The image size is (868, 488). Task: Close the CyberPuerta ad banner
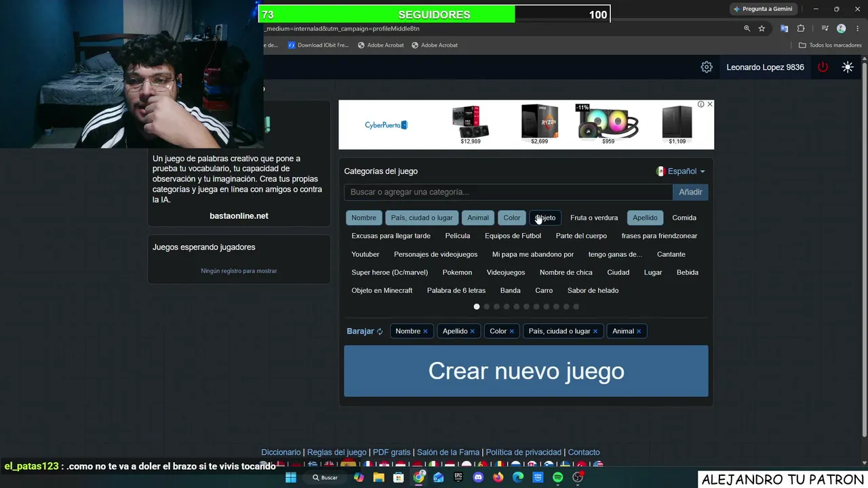710,104
